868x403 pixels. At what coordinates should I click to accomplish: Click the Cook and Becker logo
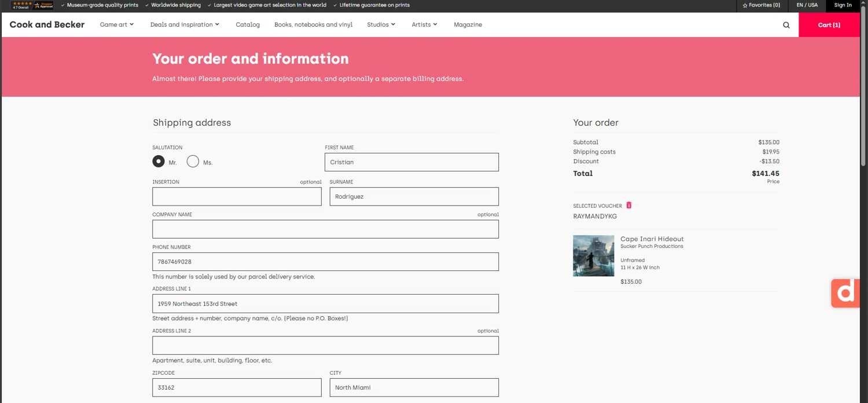[47, 25]
